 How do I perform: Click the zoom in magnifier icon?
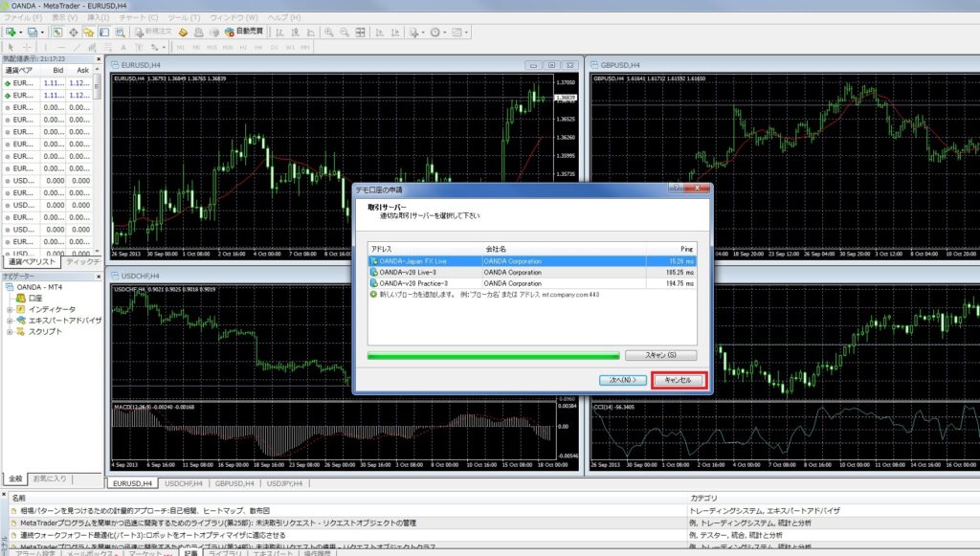coord(329,33)
